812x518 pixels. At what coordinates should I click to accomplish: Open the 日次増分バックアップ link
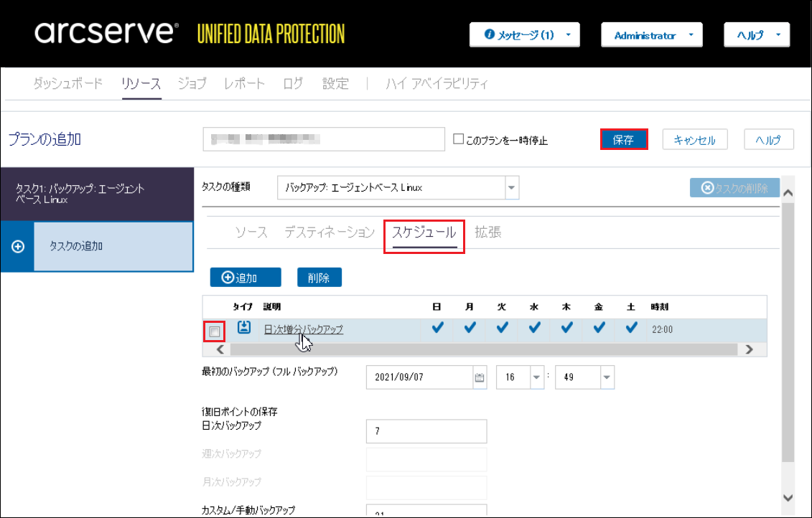point(304,329)
